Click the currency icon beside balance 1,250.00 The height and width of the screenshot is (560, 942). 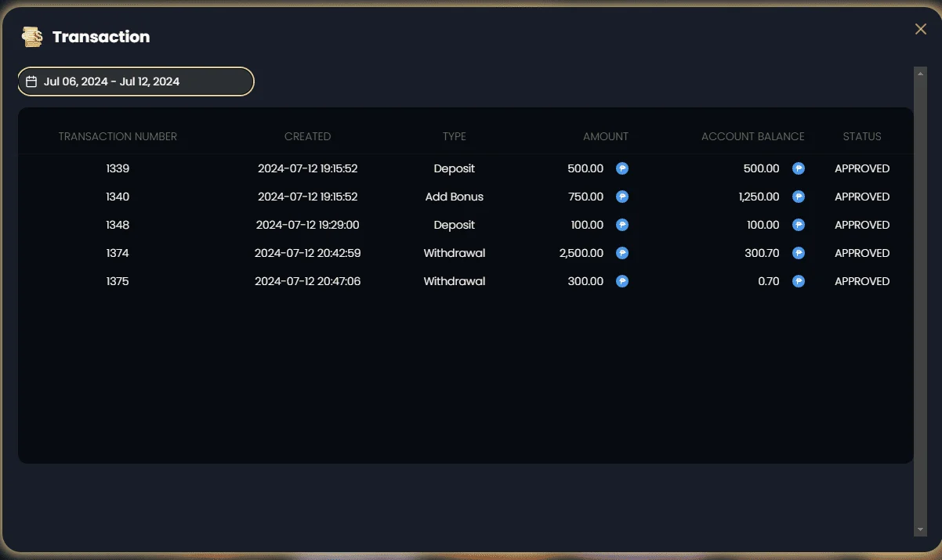(x=799, y=197)
